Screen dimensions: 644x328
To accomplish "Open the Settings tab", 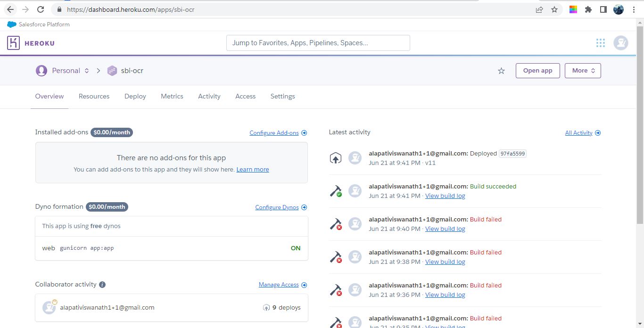I will pos(283,96).
